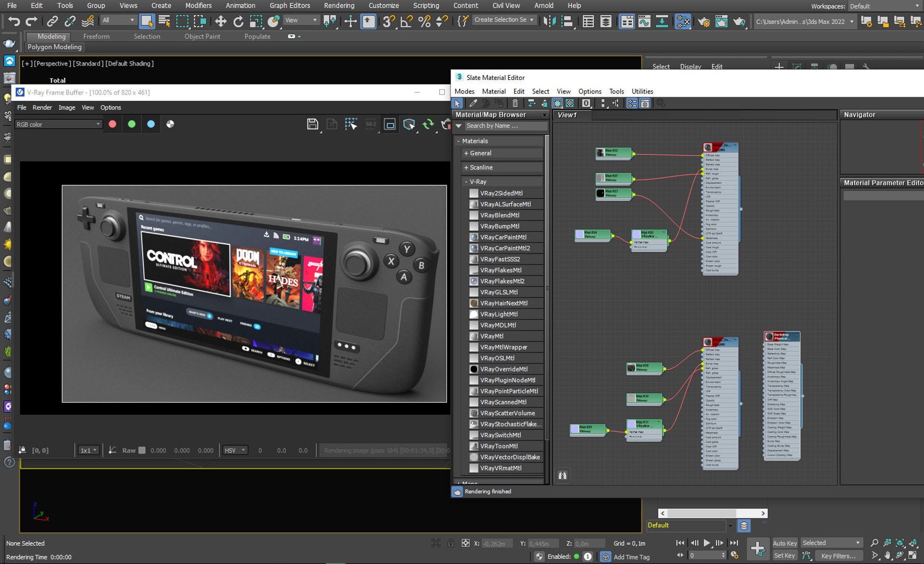Click the region render icon in Frame Buffer
The width and height of the screenshot is (924, 564).
[x=390, y=124]
